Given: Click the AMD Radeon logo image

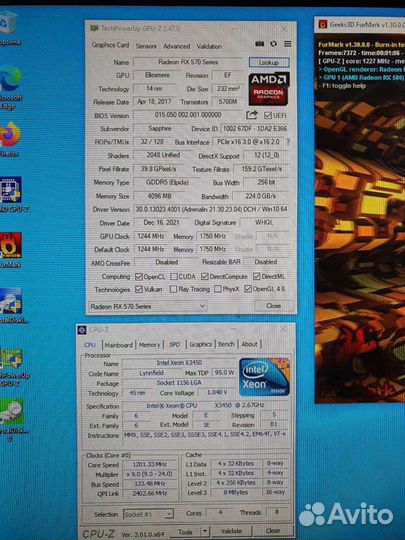Looking at the screenshot, I should click(x=269, y=89).
